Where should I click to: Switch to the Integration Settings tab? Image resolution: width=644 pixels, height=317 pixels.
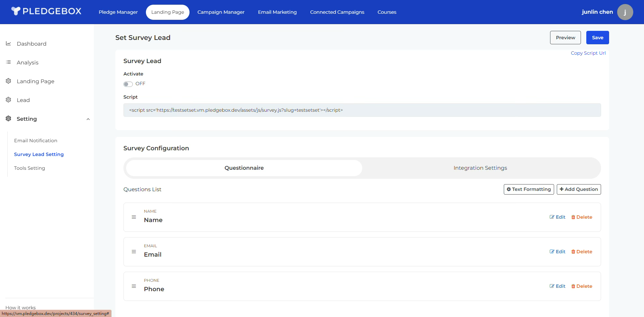tap(480, 168)
